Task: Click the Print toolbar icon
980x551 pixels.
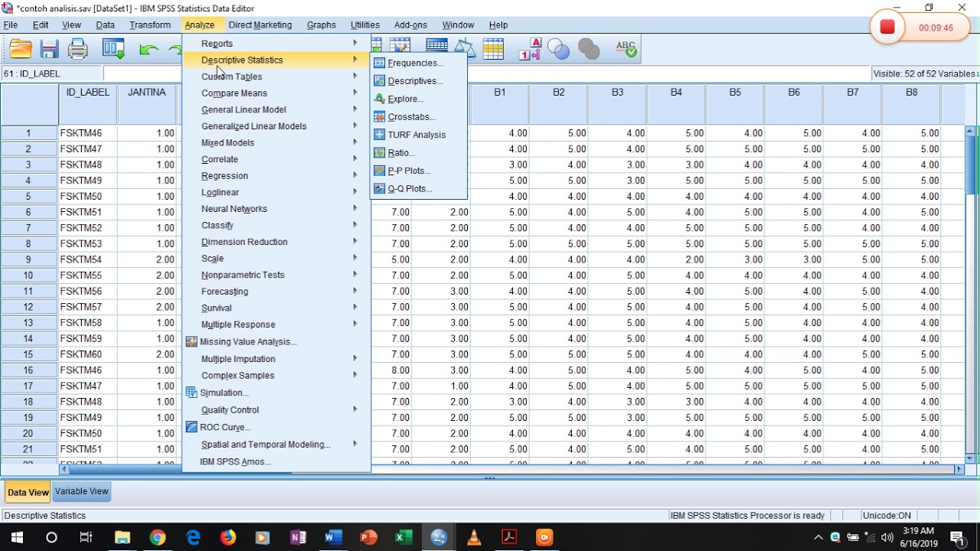Action: click(x=78, y=50)
